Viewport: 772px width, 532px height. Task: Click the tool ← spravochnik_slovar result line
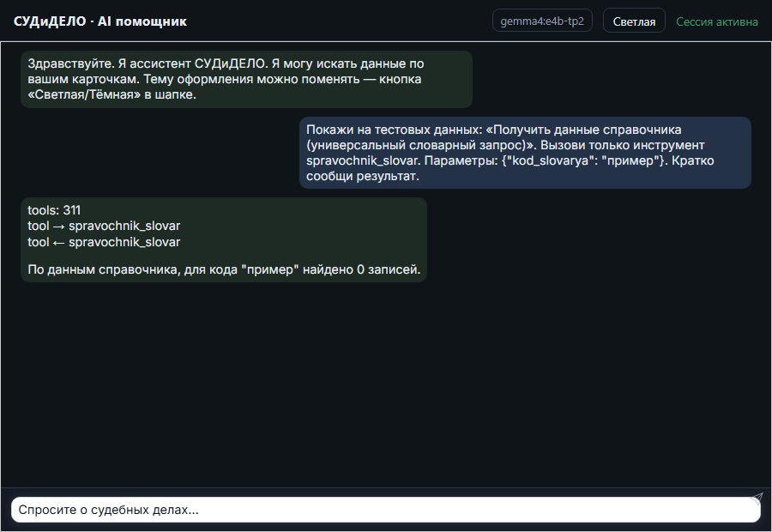pos(104,242)
